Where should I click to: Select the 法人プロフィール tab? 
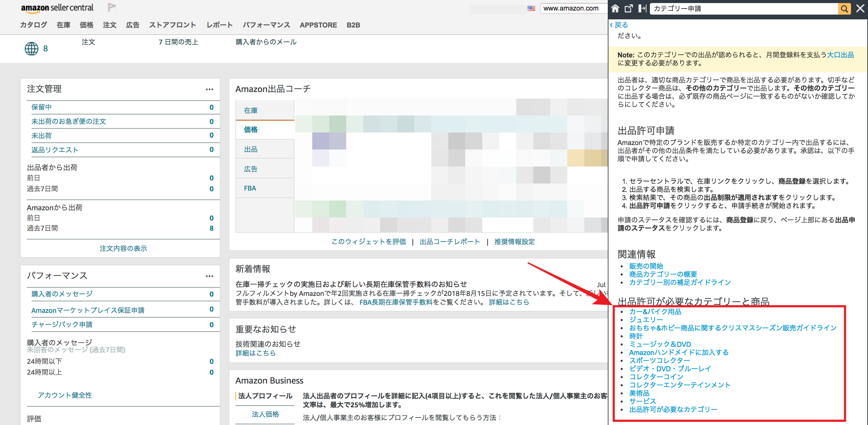tap(265, 396)
